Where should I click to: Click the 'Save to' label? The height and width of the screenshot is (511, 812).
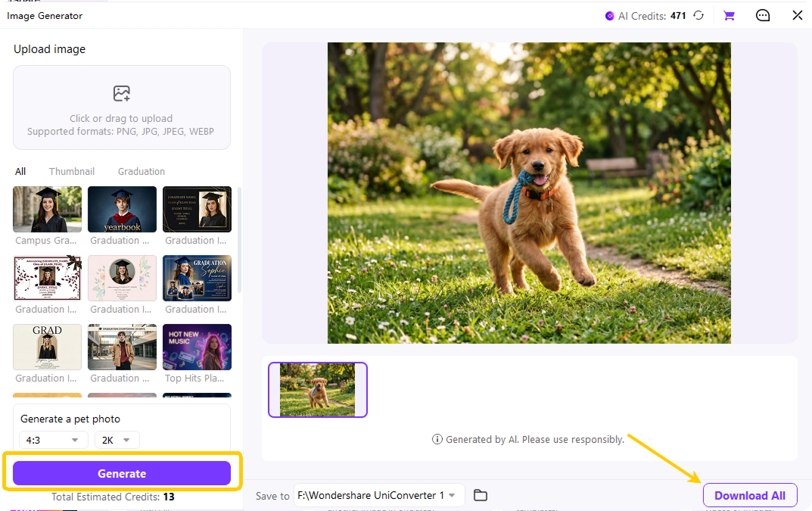[x=272, y=496]
